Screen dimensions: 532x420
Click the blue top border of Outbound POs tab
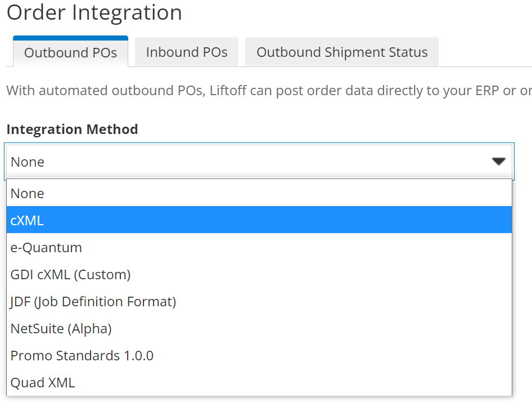[x=70, y=38]
